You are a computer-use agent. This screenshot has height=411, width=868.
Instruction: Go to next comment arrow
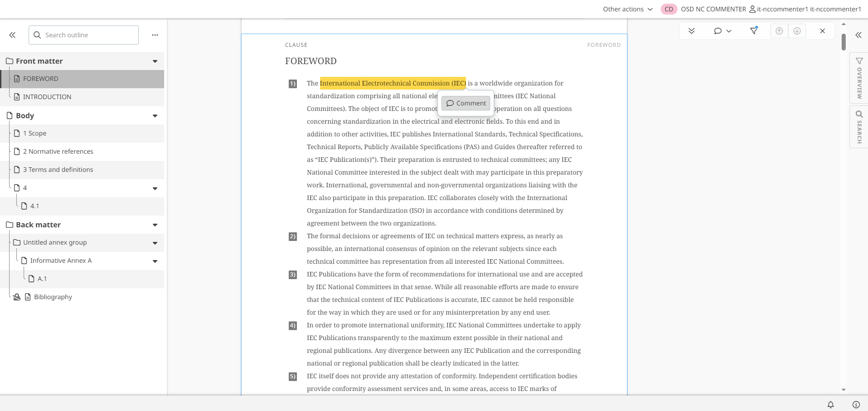pyautogui.click(x=797, y=31)
